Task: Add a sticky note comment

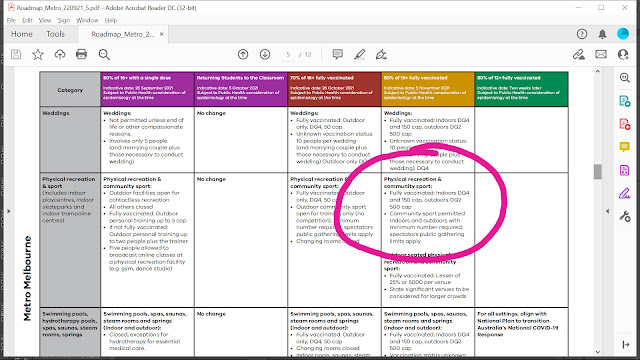Action: click(338, 54)
